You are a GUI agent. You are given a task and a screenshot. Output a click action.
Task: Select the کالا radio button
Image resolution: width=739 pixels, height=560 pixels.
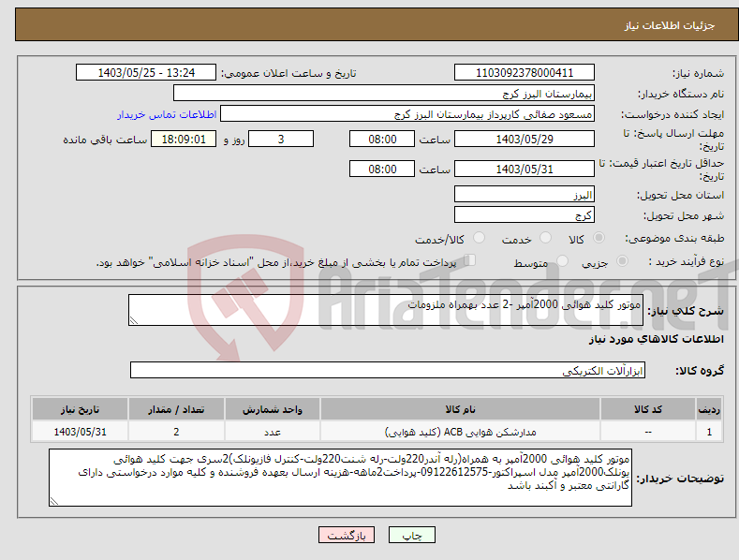pos(599,238)
